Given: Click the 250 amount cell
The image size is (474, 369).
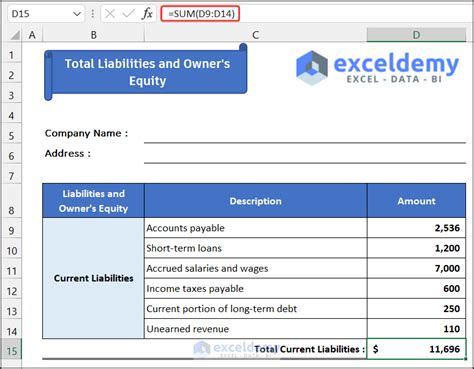Looking at the screenshot, I should point(416,309).
